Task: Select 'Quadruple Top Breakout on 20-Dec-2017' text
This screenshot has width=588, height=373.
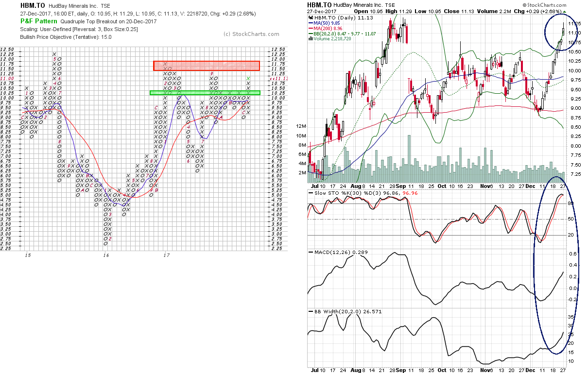Action: pos(109,21)
